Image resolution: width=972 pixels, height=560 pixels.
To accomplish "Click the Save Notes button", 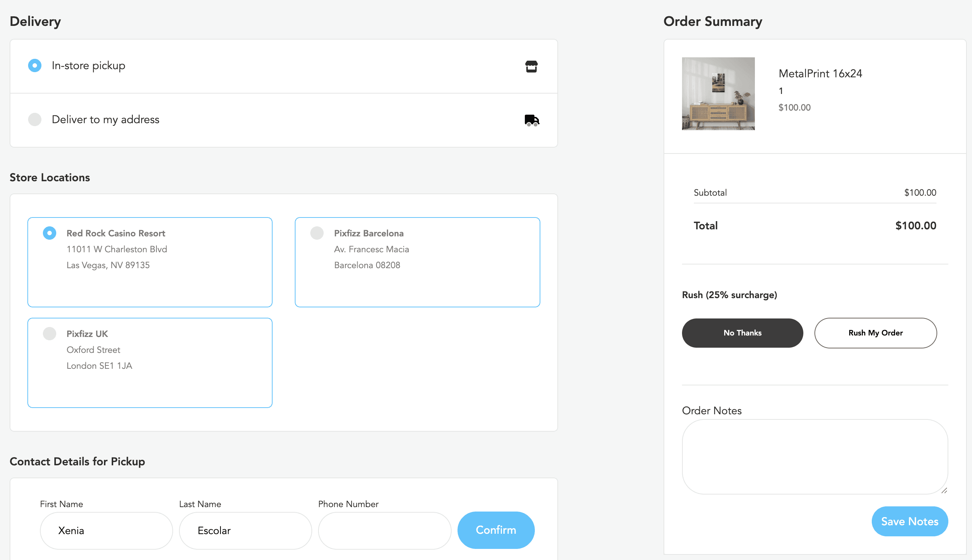I will (909, 521).
